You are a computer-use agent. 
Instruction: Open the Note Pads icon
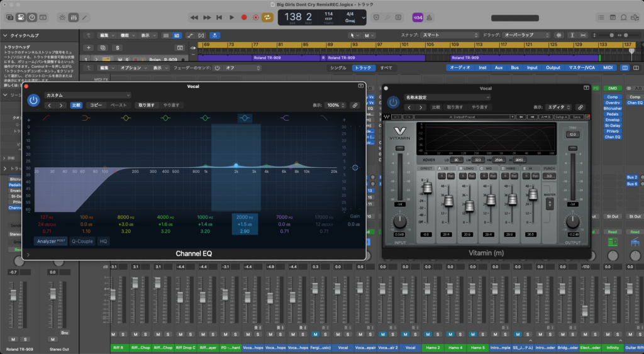point(613,17)
